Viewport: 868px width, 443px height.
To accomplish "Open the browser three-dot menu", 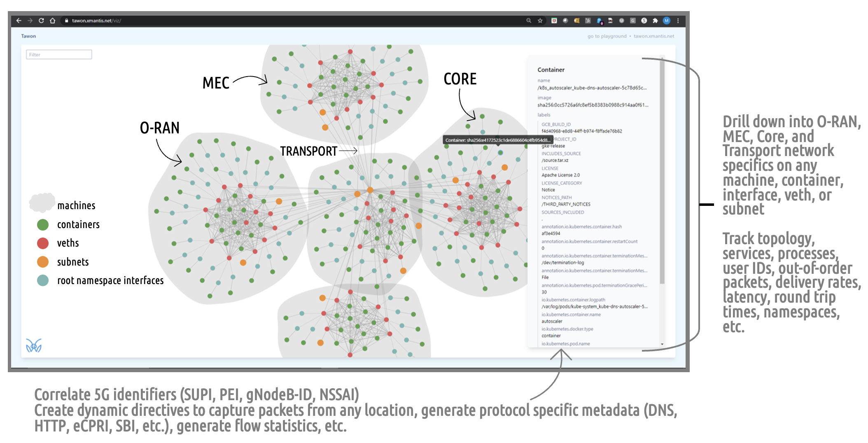I will pos(678,21).
